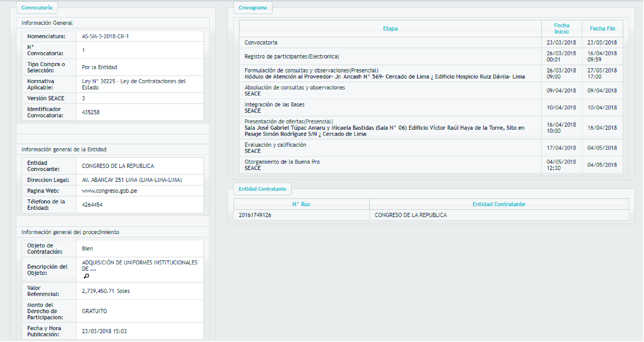The image size is (644, 342).
Task: Select the Valor Referencial amount 2,739,450.71 Soles
Action: pyautogui.click(x=106, y=291)
